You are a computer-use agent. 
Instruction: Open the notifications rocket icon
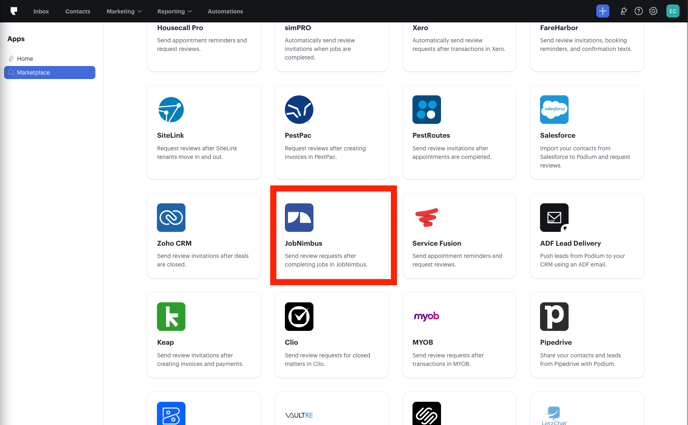[624, 11]
